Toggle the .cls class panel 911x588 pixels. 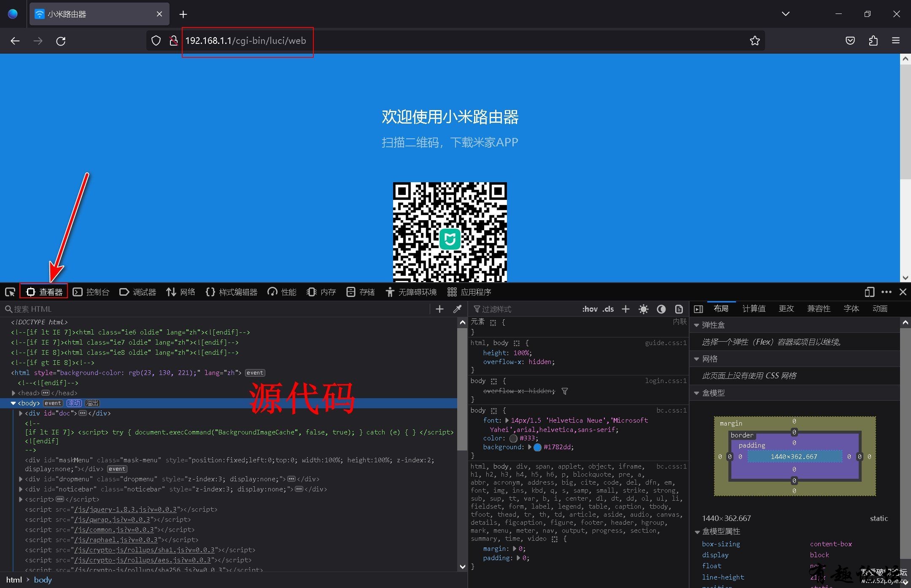608,309
